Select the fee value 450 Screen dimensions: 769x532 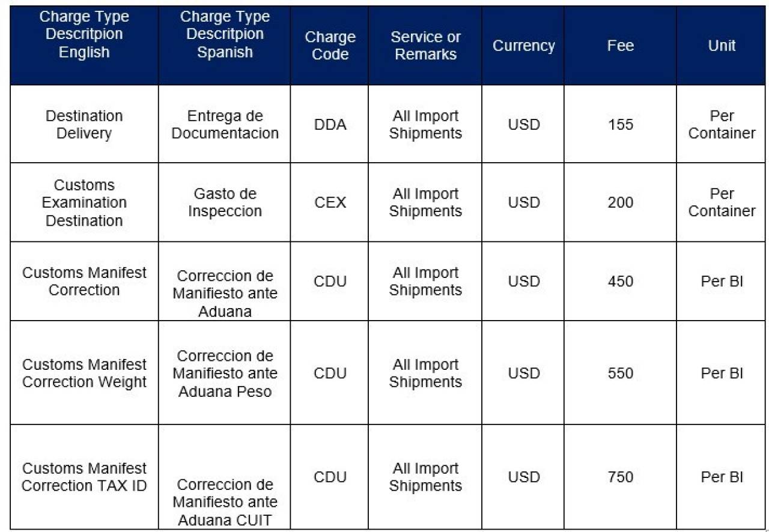point(620,281)
